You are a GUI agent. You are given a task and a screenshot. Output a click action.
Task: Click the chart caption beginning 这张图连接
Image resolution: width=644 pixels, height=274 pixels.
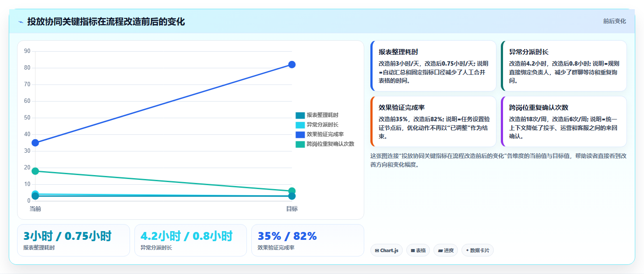coord(498,160)
